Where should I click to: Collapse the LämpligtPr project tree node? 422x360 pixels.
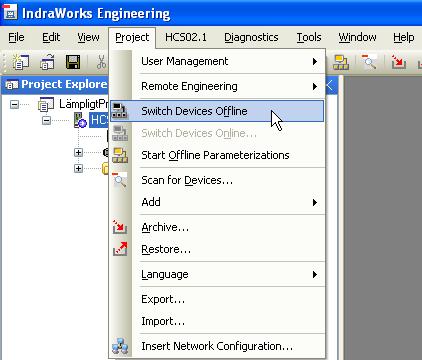tap(14, 105)
